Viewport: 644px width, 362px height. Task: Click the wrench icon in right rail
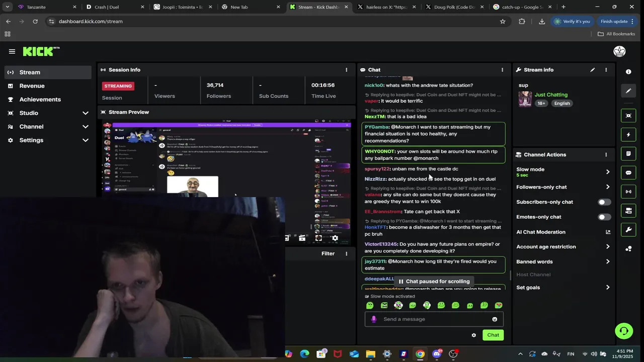click(628, 230)
